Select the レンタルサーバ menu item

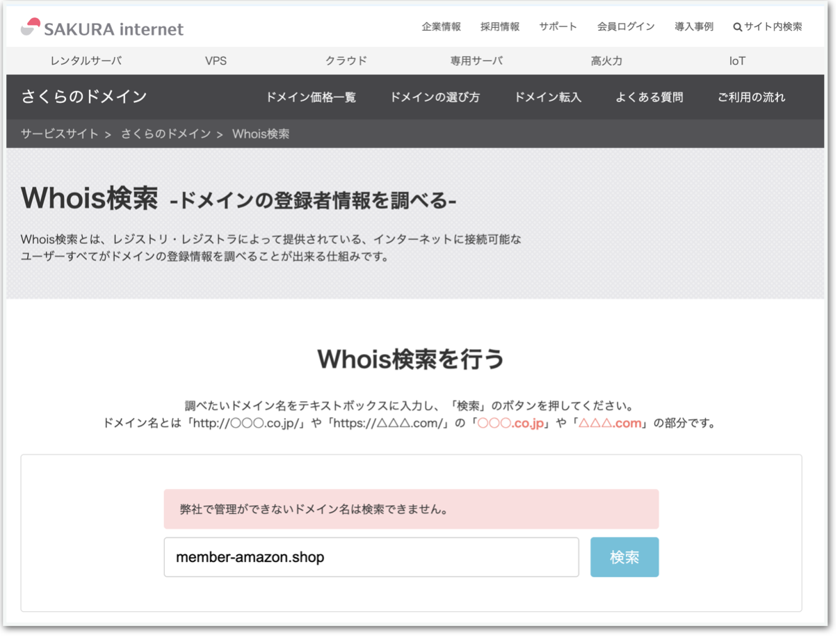[86, 61]
